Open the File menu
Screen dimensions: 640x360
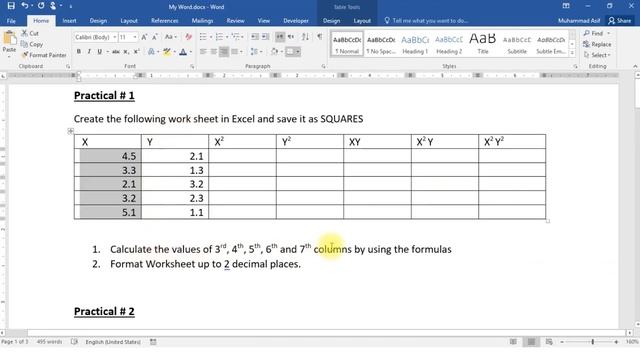11,21
